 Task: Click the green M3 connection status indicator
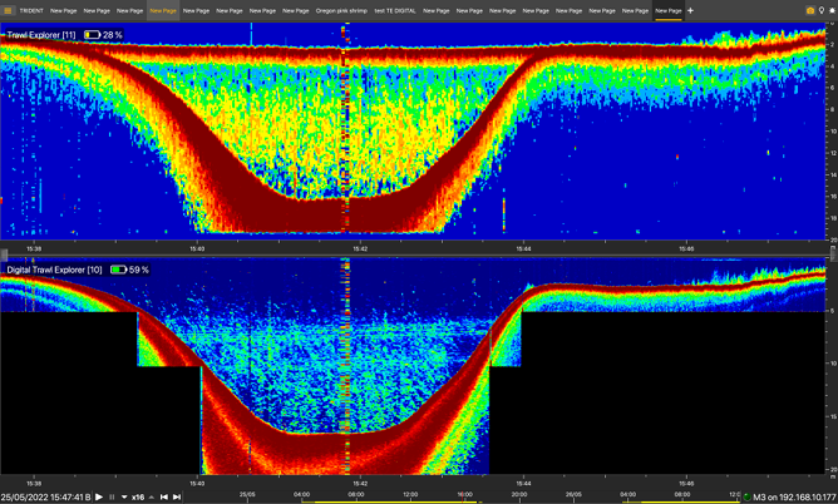click(x=747, y=497)
